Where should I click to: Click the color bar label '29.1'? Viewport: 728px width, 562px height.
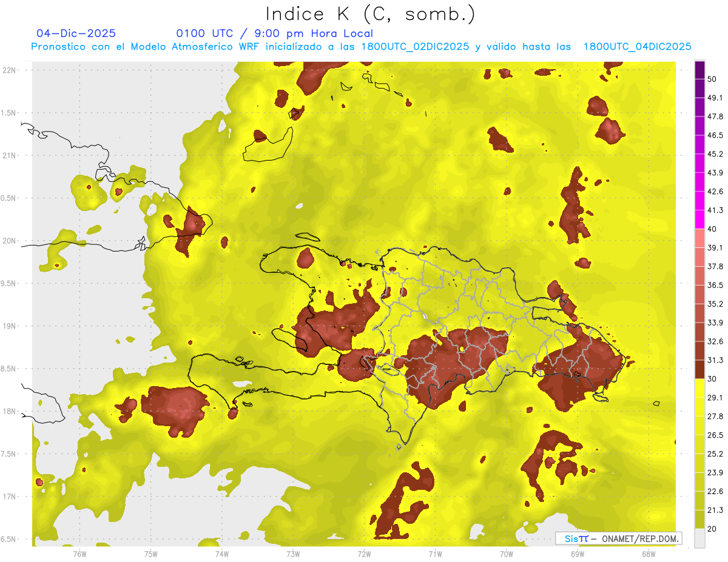point(715,397)
